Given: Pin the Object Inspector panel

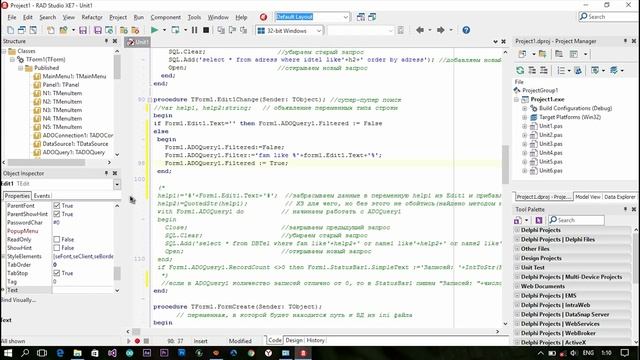Looking at the screenshot, I should click(106, 173).
